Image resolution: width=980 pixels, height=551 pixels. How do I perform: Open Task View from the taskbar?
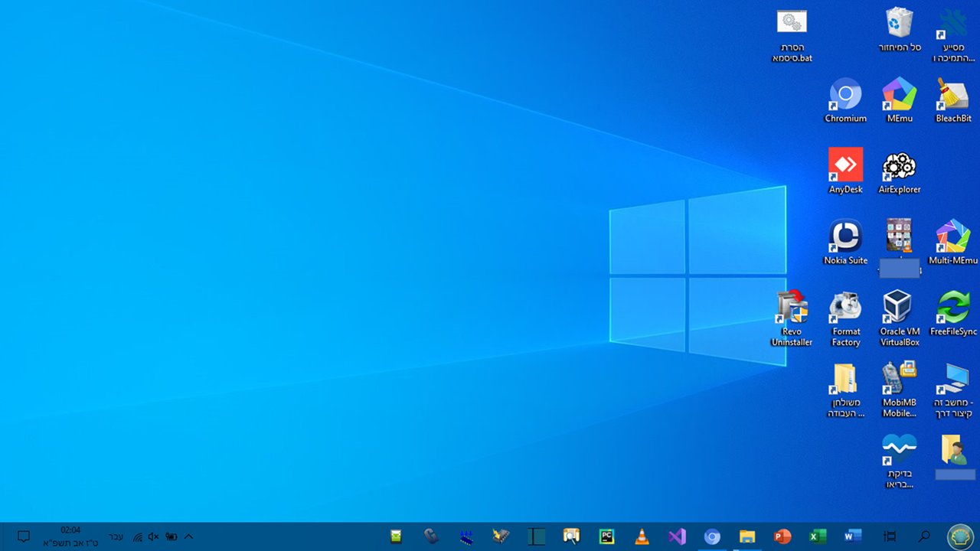[x=890, y=536]
